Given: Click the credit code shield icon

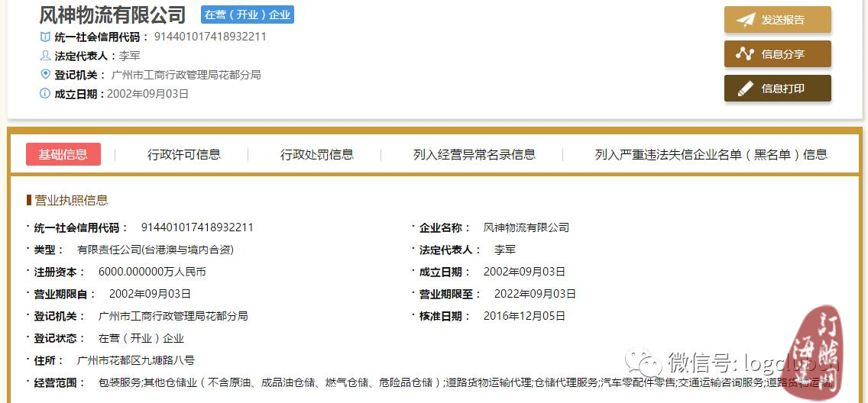Looking at the screenshot, I should click(x=45, y=37).
